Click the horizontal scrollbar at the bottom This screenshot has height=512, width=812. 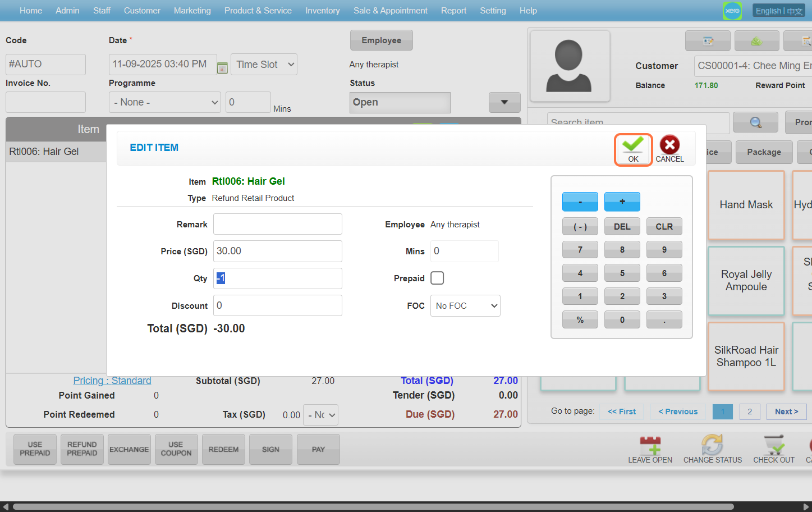(x=373, y=506)
